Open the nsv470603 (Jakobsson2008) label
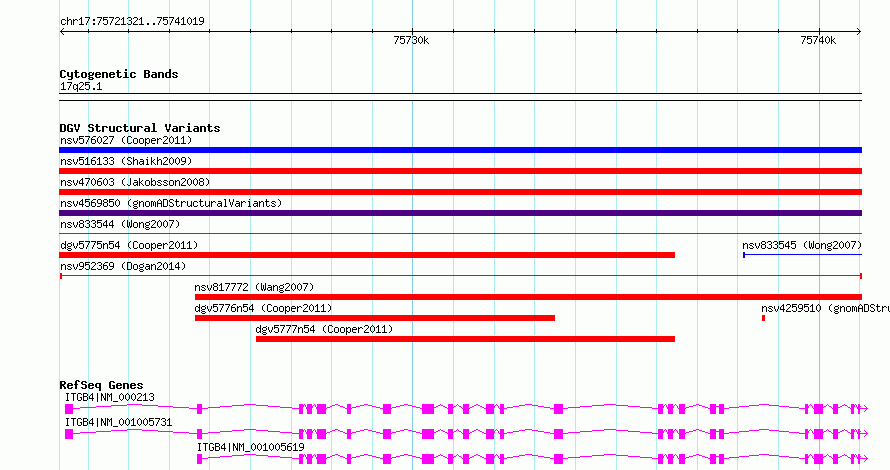This screenshot has height=470, width=890. point(135,182)
